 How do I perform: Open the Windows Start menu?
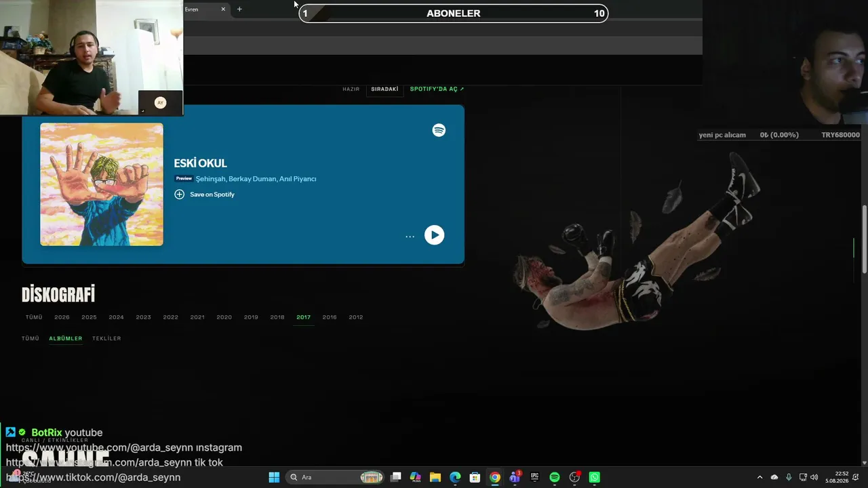click(274, 477)
